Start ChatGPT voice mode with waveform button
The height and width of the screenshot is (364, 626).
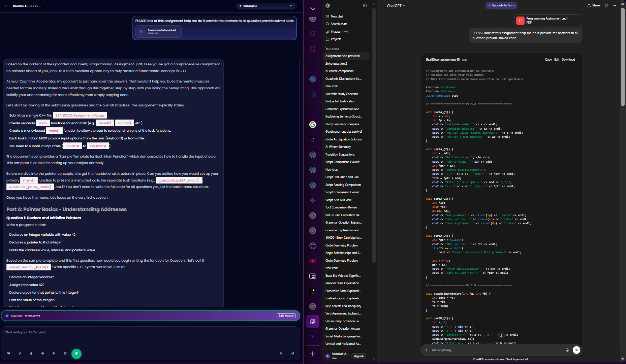click(576, 350)
